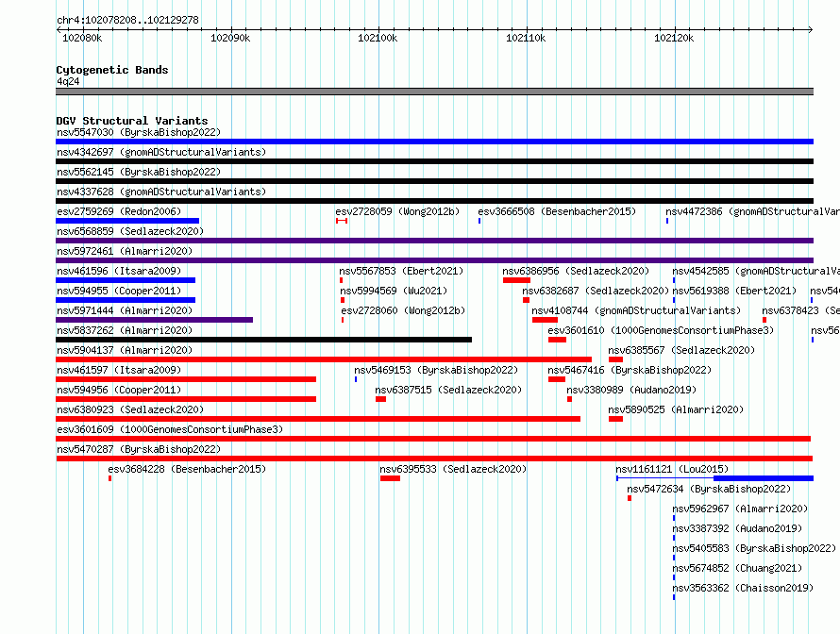The image size is (840, 634).
Task: Click nsv5890525 (Almarri2020) label
Action: tap(676, 409)
